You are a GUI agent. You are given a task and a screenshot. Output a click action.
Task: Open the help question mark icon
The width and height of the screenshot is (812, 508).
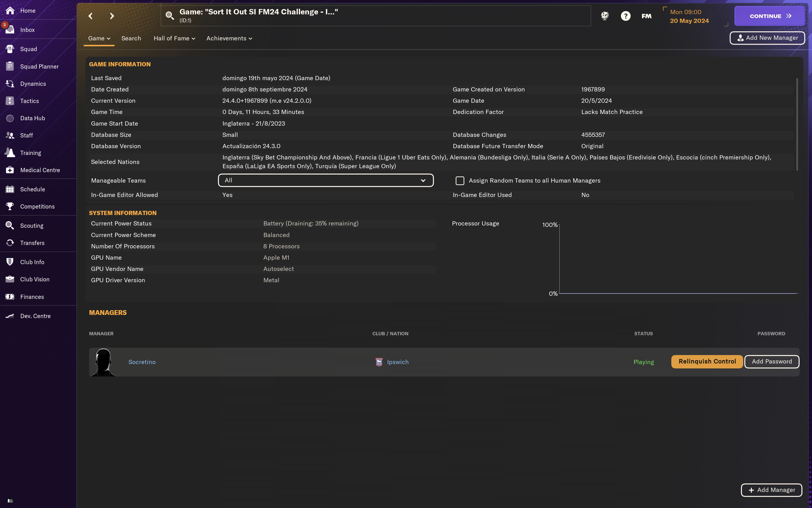[x=625, y=16]
